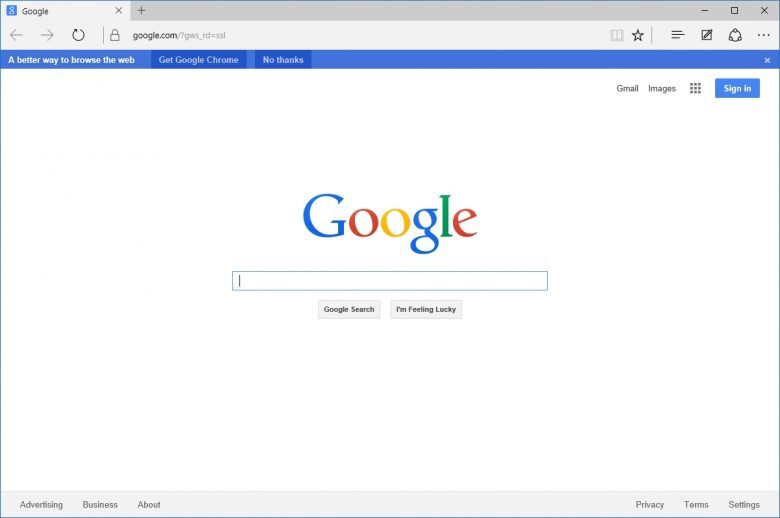Click Get Google Chrome button
This screenshot has width=780, height=518.
click(198, 60)
